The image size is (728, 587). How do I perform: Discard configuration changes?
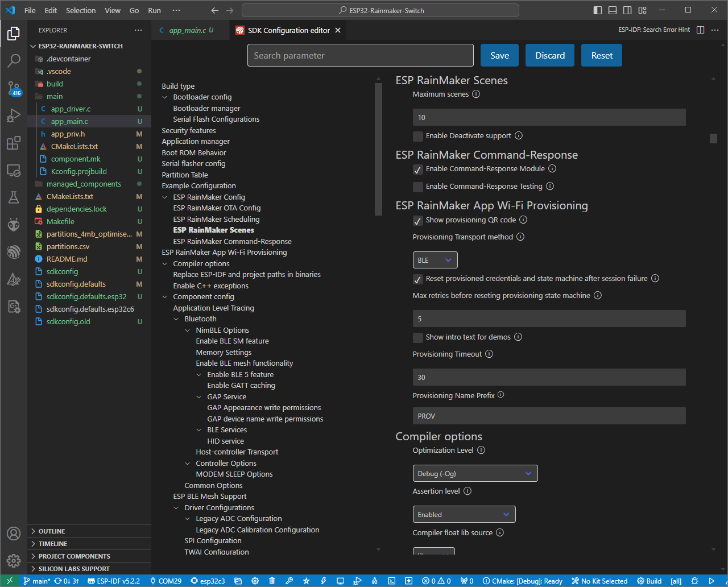pos(550,55)
